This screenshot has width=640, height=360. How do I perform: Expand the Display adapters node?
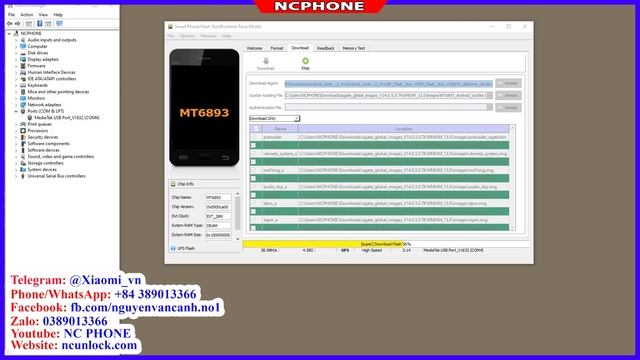(x=16, y=60)
